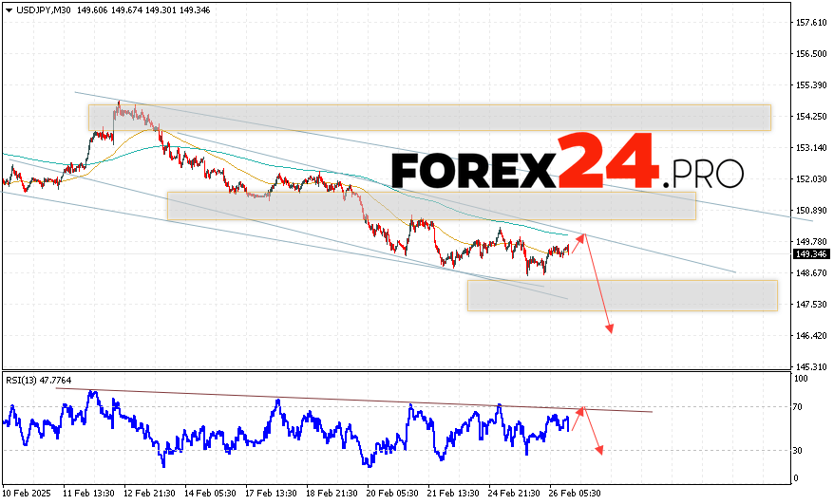
Task: Select the top gray resistance zone near 154.25
Action: [x=429, y=118]
